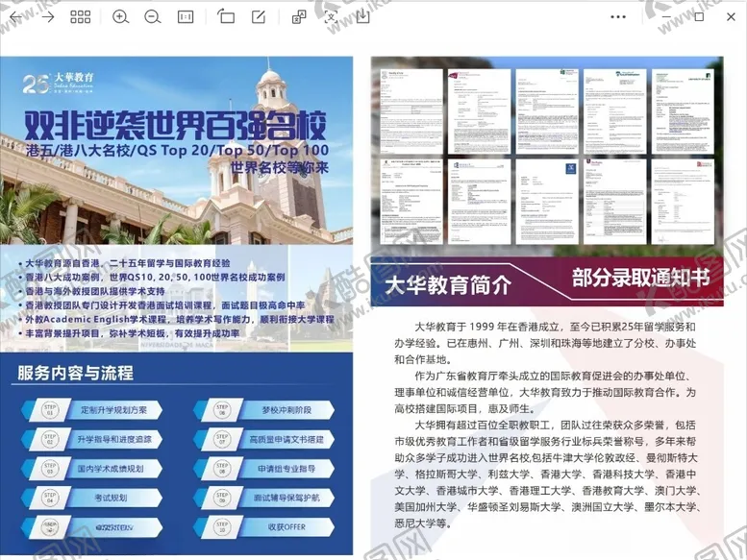The width and height of the screenshot is (747, 560).
Task: Click final line 悉尼大学等
Action: point(423,523)
